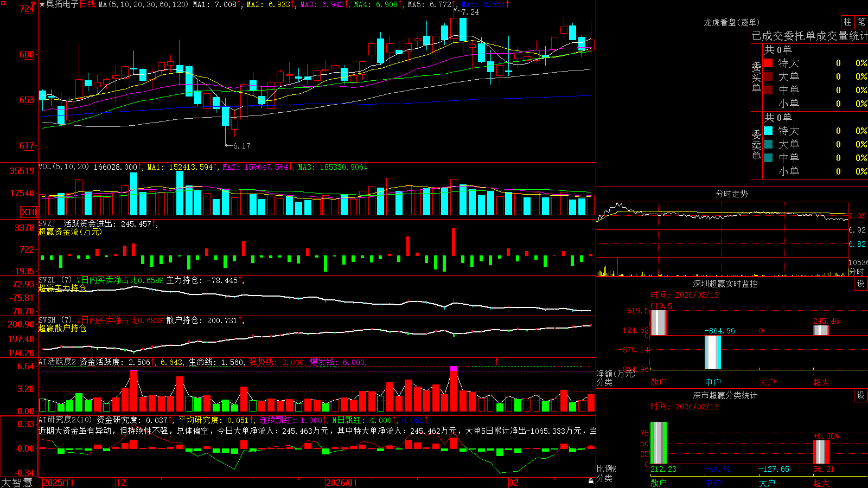Viewport: 868px width, 488px height.
Task: Click the dark red 大单 buy-order swatch
Action: point(768,76)
